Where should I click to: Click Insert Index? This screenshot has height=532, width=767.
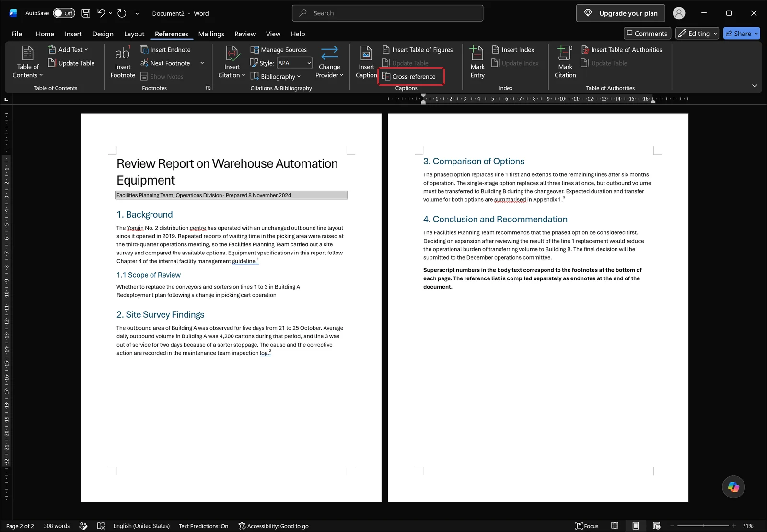(x=513, y=50)
